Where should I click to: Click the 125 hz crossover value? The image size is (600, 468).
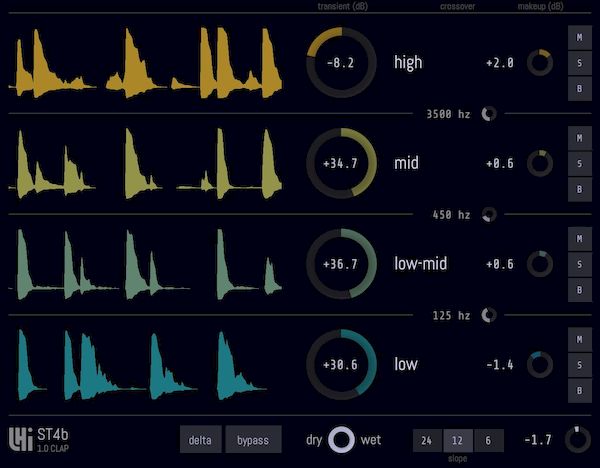point(451,315)
